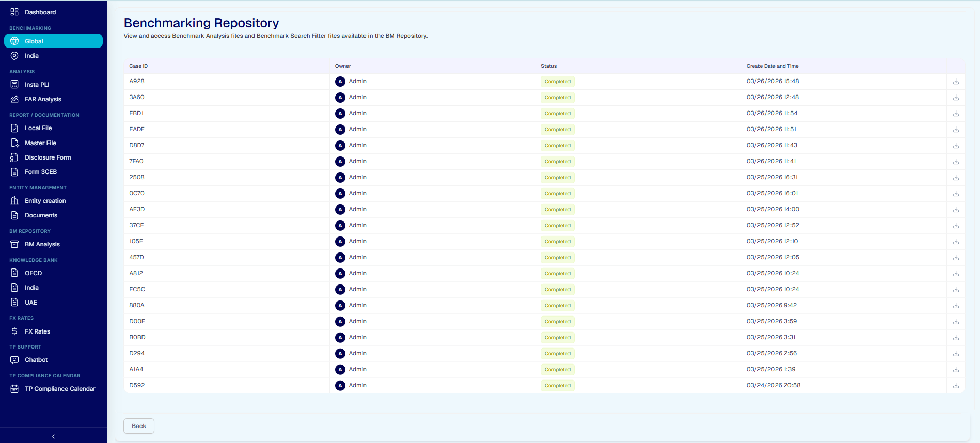Click the Completed badge for B0BD
This screenshot has width=980, height=443.
click(x=558, y=338)
